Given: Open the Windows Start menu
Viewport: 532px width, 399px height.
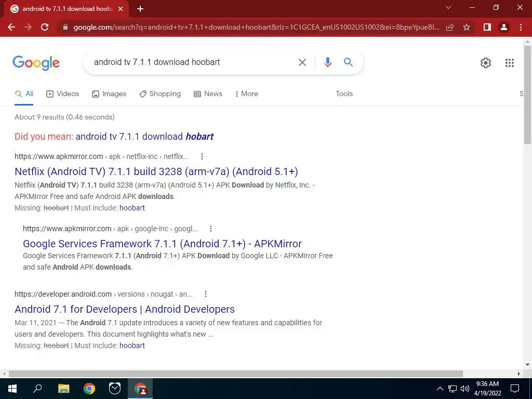Looking at the screenshot, I should [12, 389].
